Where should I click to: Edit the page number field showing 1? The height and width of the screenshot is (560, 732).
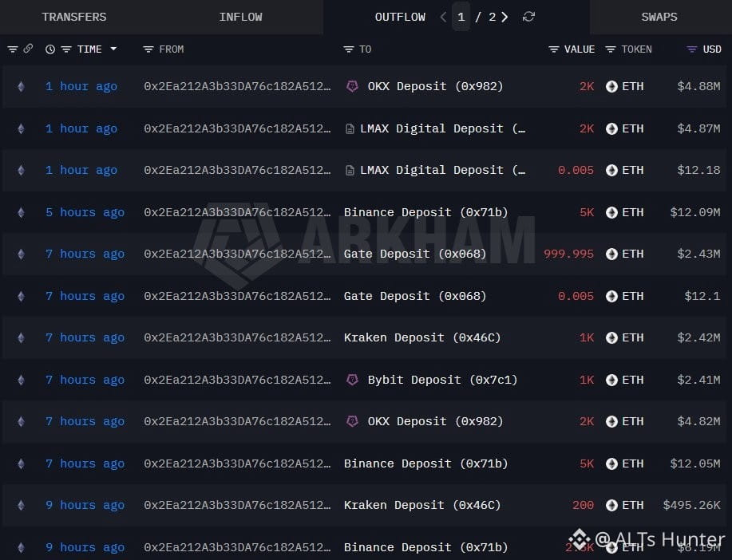tap(461, 17)
